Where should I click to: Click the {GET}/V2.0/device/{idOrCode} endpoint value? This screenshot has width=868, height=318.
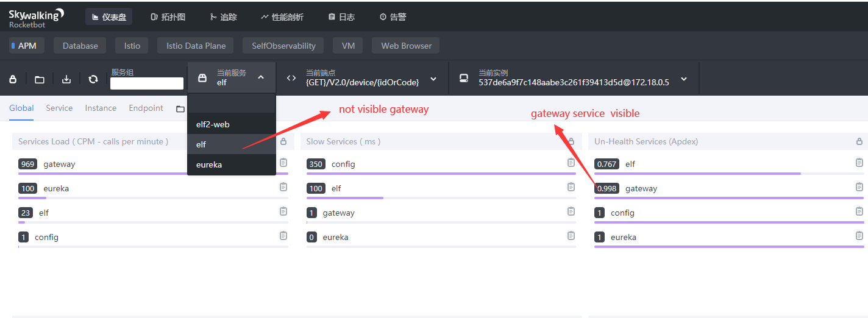[363, 82]
